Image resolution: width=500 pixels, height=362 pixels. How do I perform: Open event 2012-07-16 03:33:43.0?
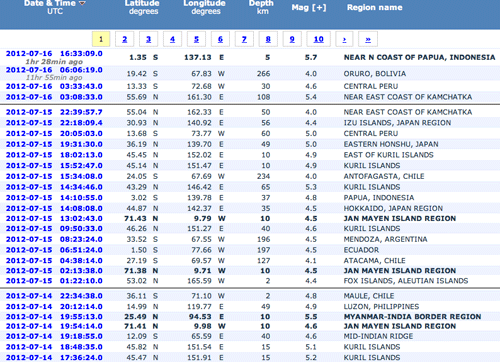click(54, 86)
